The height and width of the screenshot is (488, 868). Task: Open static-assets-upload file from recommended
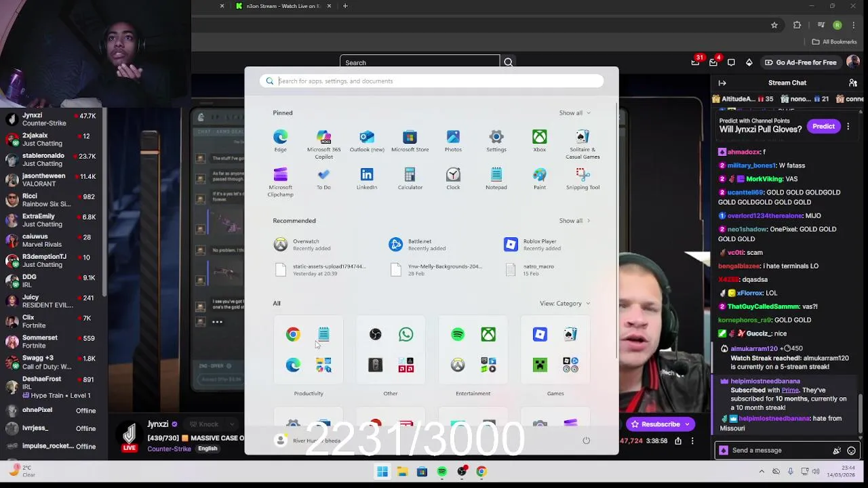[x=320, y=270]
